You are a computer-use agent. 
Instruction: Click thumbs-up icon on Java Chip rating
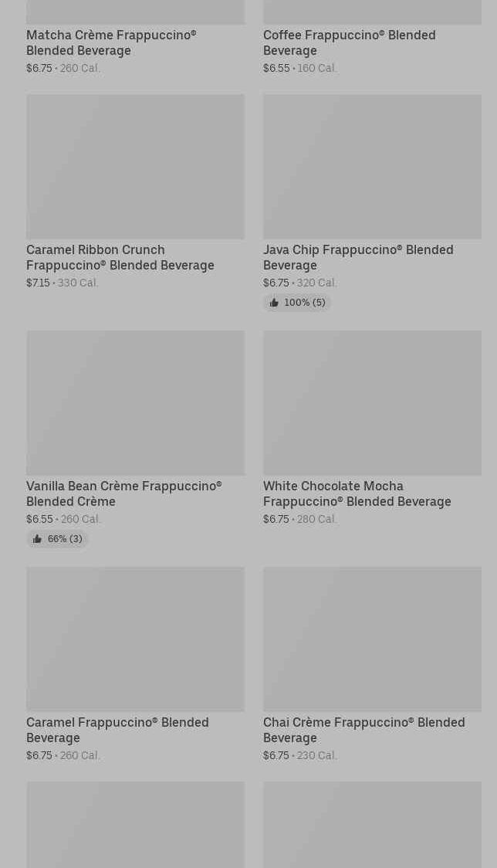(x=274, y=302)
